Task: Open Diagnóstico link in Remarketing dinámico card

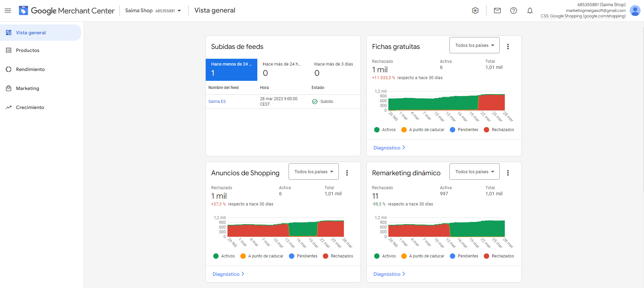Action: coord(389,274)
